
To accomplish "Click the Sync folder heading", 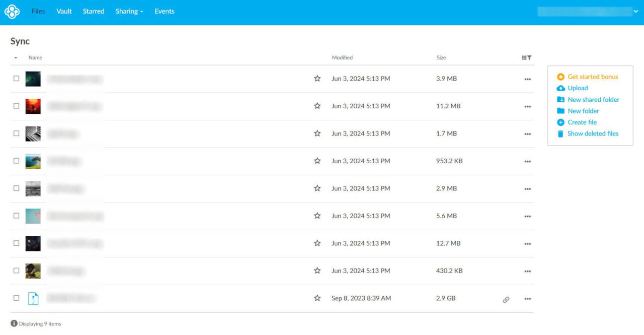I will pos(20,41).
